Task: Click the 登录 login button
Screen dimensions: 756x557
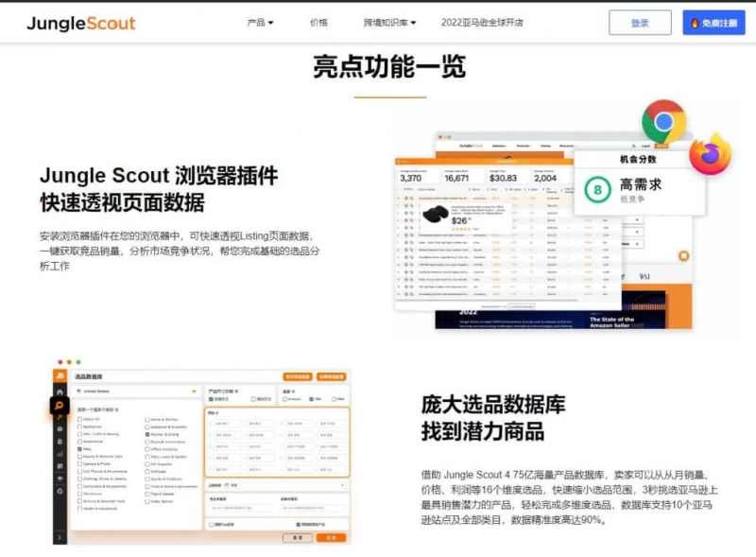Action: point(640,23)
